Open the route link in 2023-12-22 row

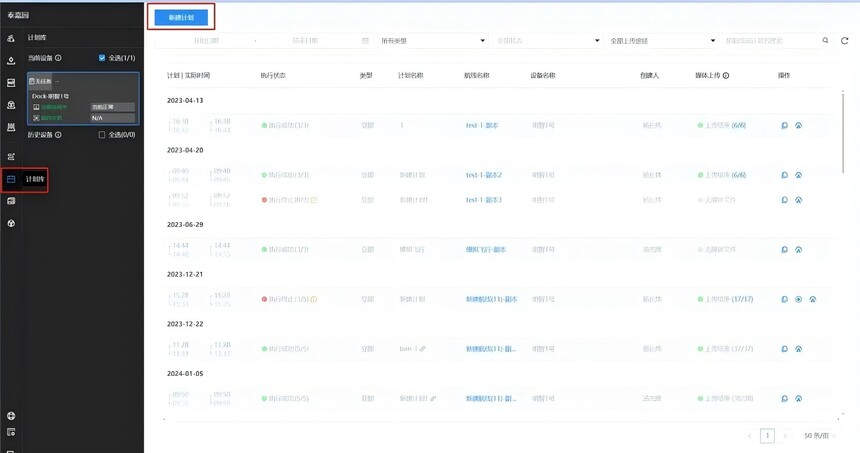(x=491, y=349)
